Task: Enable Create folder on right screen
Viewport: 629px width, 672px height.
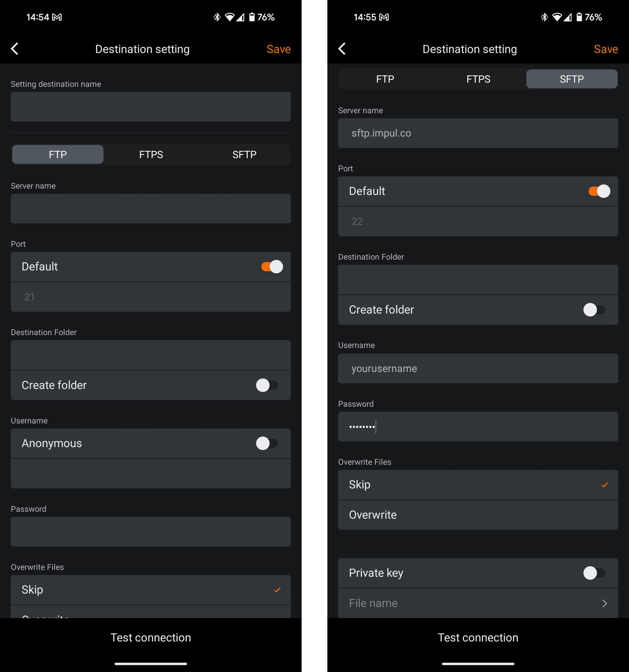Action: click(594, 310)
